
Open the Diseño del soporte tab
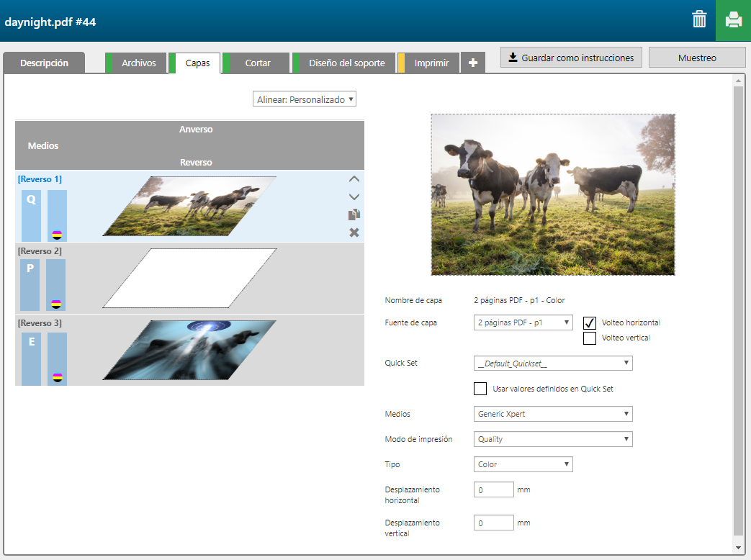[x=346, y=63]
